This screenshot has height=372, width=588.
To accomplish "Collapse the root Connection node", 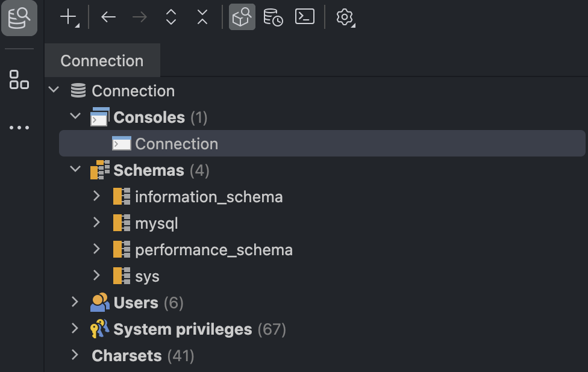I will tap(54, 90).
